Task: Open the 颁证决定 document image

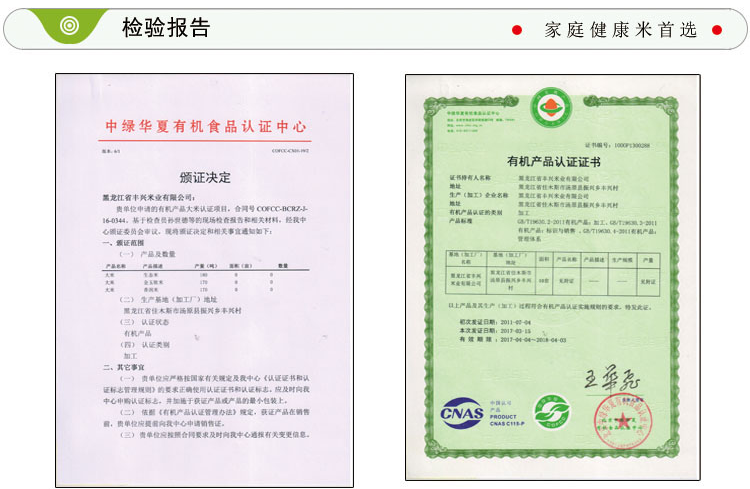Action: tap(205, 280)
